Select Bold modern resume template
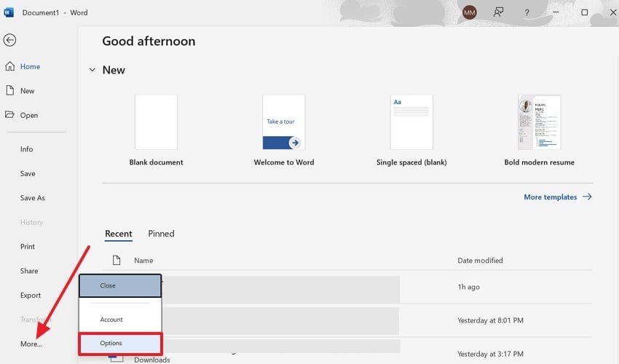Image resolution: width=619 pixels, height=364 pixels. [x=539, y=130]
